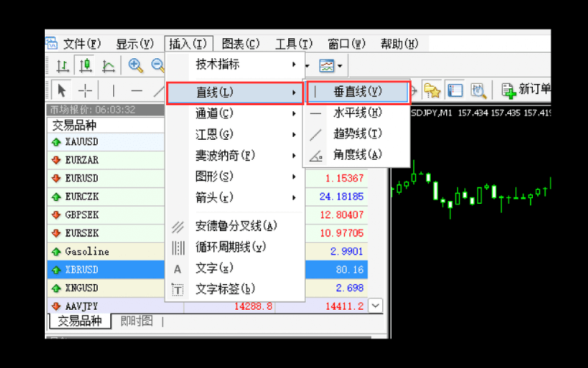The height and width of the screenshot is (368, 588).
Task: Select 文字标签(b) menu item
Action: tap(234, 289)
